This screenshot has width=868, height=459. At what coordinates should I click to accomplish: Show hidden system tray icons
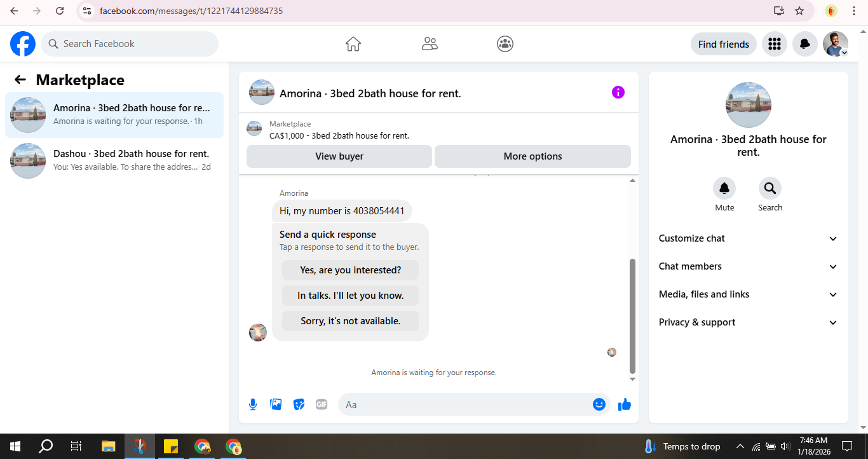coord(740,446)
